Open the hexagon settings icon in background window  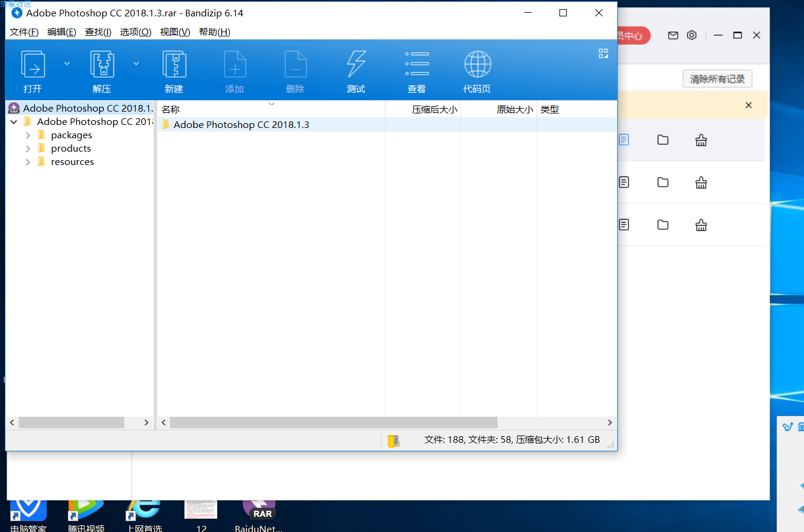point(692,35)
